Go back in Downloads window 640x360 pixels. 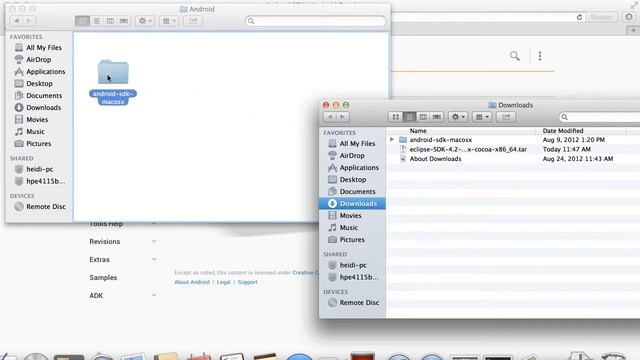click(330, 117)
